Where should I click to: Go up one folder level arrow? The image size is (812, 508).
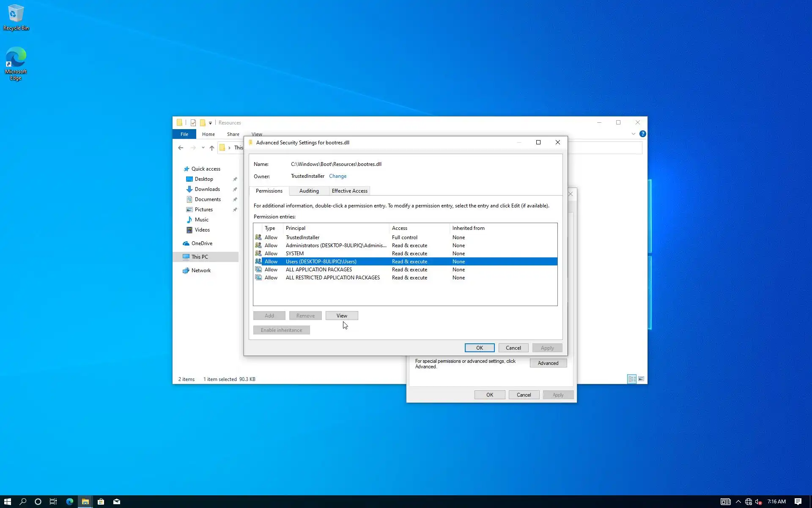[x=212, y=148]
